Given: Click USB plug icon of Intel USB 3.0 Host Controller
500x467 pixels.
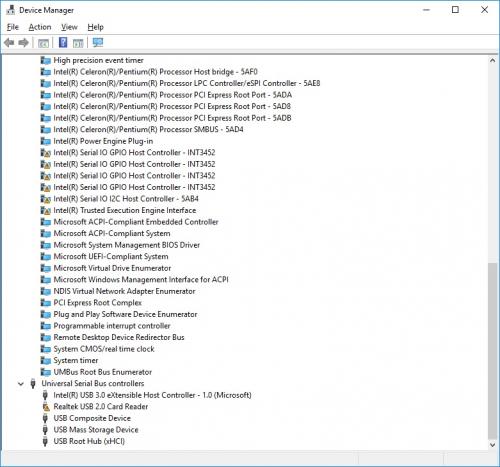Looking at the screenshot, I should click(x=45, y=395).
